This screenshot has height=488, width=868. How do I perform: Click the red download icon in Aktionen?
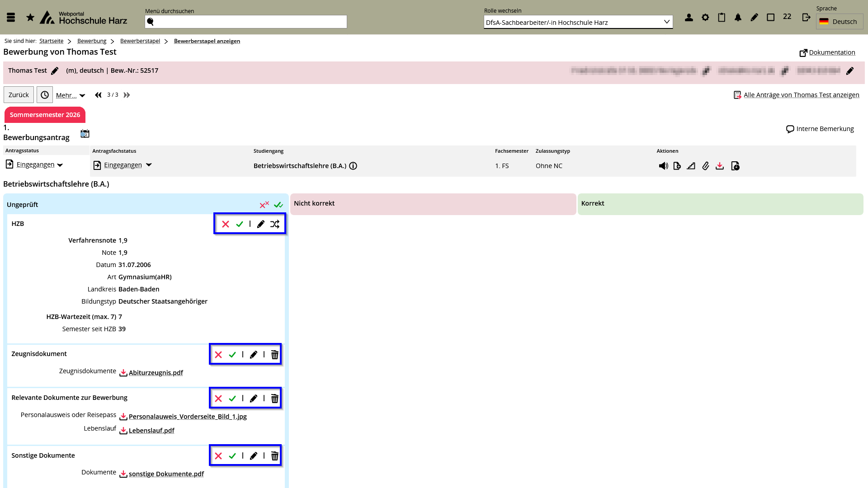point(720,166)
